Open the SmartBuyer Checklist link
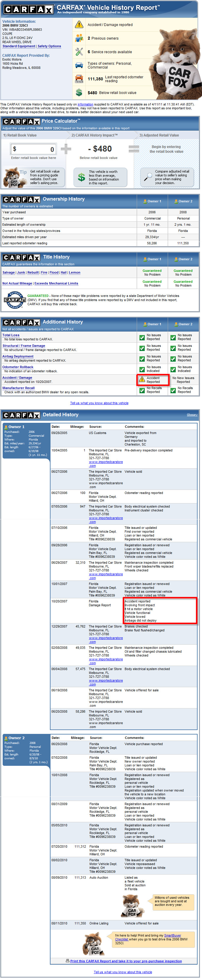Viewport: 202px width, 980px height. (148, 937)
